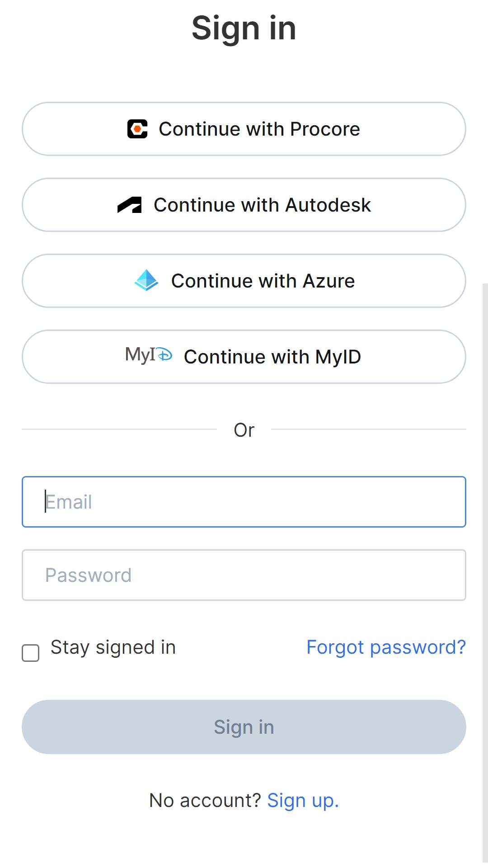This screenshot has width=488, height=868.
Task: Select Continue with MyID option
Action: [244, 357]
